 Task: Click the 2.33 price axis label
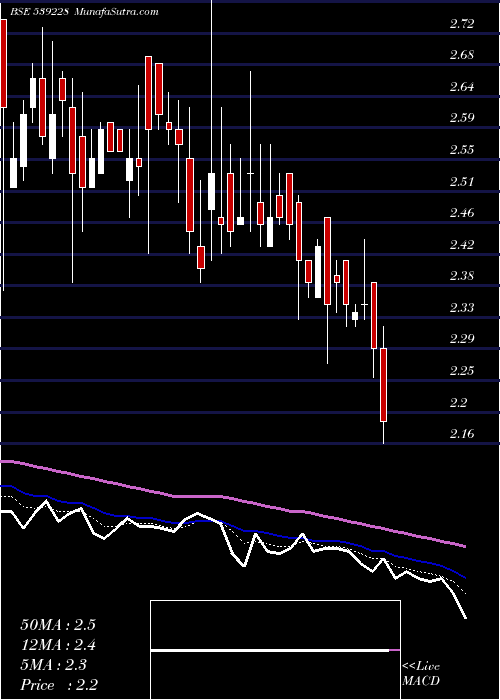[462, 308]
